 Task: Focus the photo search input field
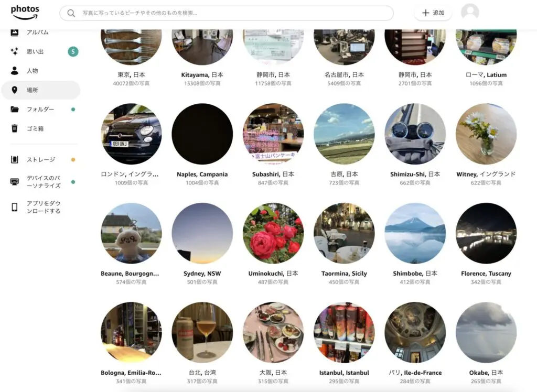click(227, 13)
